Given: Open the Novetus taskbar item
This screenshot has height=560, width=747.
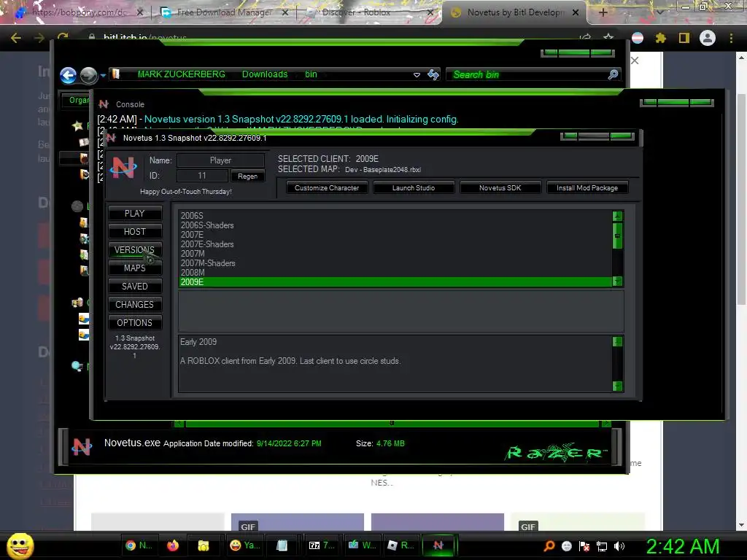Looking at the screenshot, I should pos(438,545).
